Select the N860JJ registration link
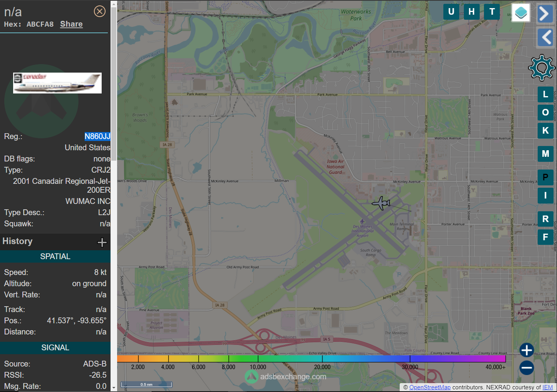The image size is (557, 392). tap(97, 136)
